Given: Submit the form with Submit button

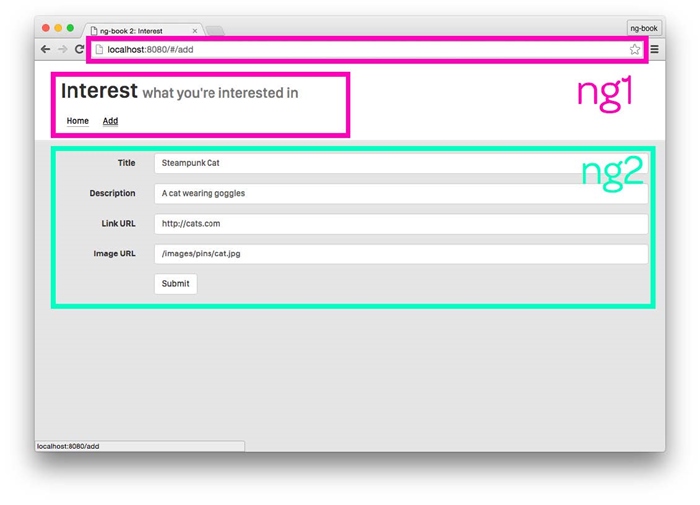Looking at the screenshot, I should [175, 284].
